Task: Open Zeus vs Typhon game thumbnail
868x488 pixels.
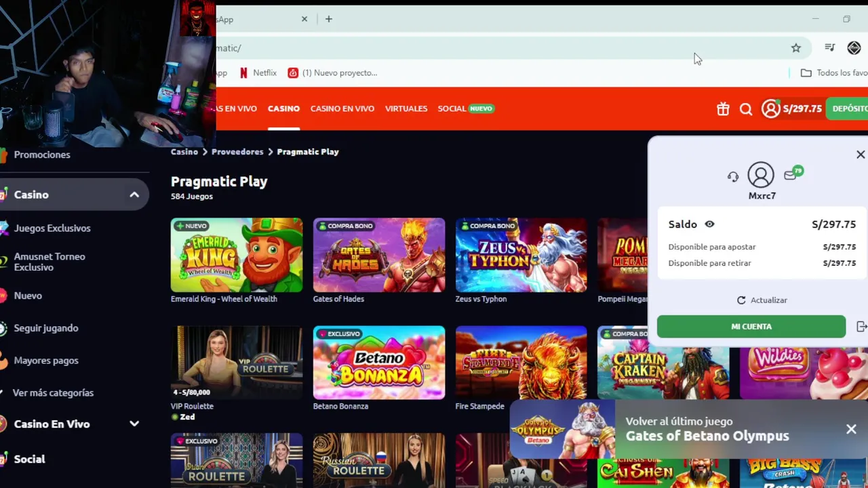Action: [x=521, y=255]
